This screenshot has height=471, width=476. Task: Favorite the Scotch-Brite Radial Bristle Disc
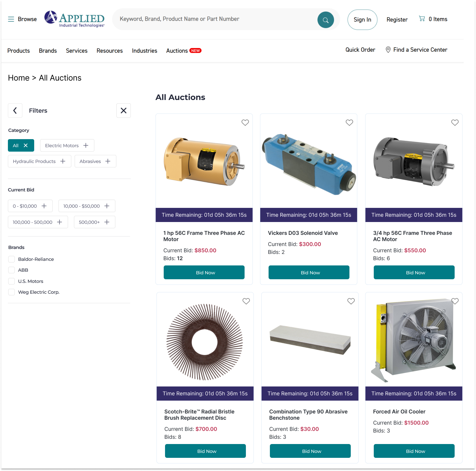(246, 301)
